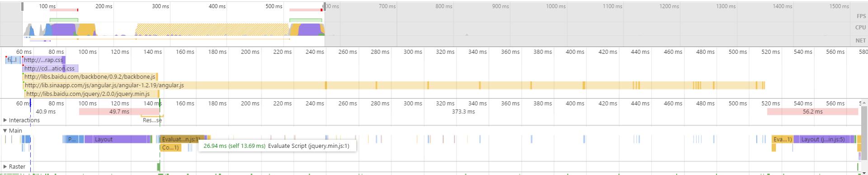The width and height of the screenshot is (868, 175).
Task: Select the 49.7 ms frame bar
Action: click(119, 112)
